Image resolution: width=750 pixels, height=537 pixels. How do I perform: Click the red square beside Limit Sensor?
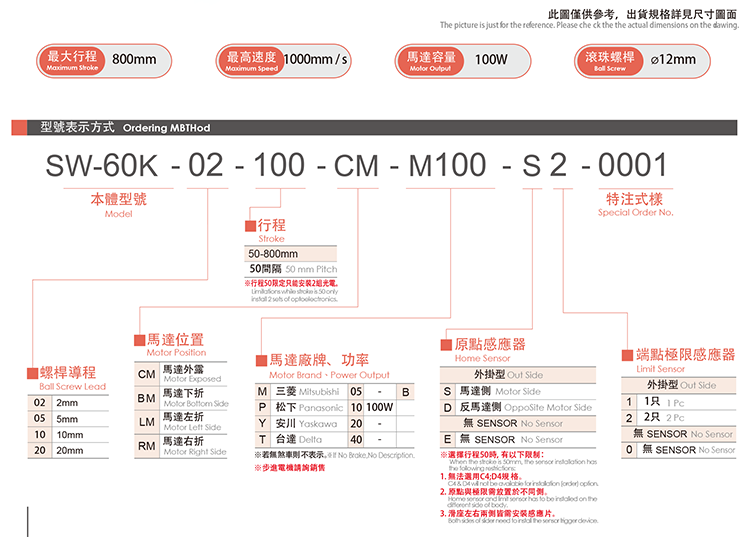click(x=627, y=355)
